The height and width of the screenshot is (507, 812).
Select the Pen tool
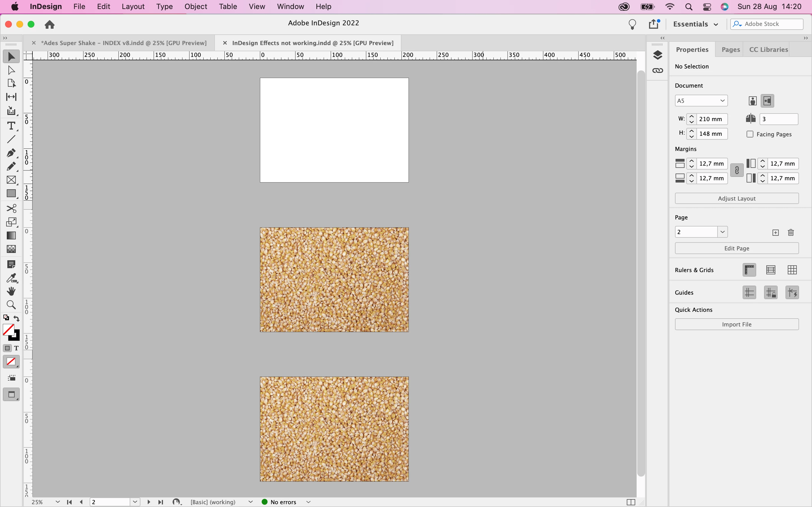[11, 153]
